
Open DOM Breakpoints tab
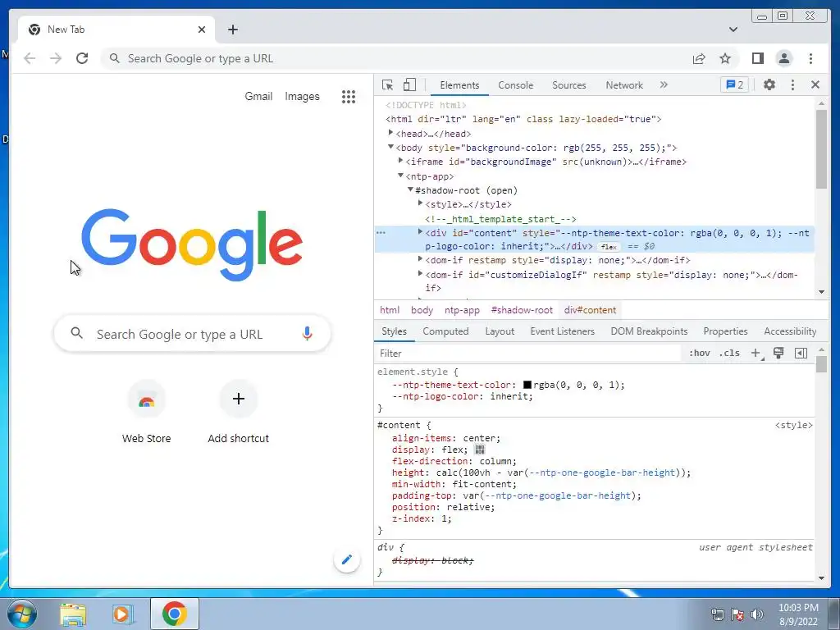pyautogui.click(x=650, y=331)
